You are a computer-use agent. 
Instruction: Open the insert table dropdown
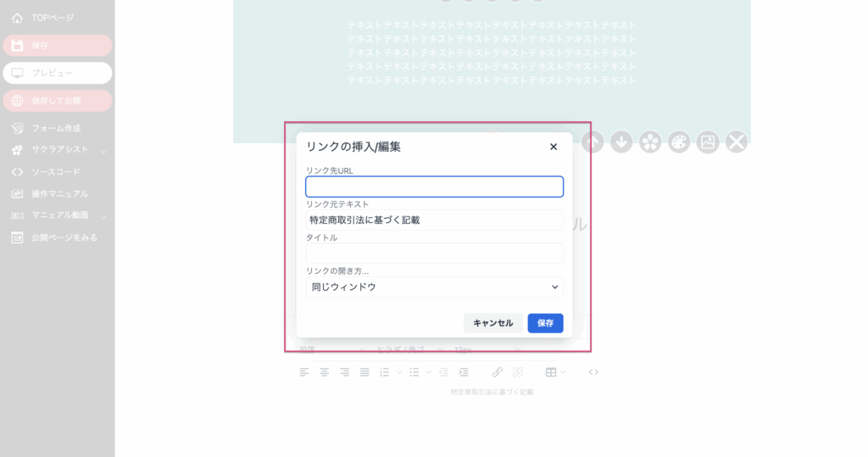pos(555,372)
